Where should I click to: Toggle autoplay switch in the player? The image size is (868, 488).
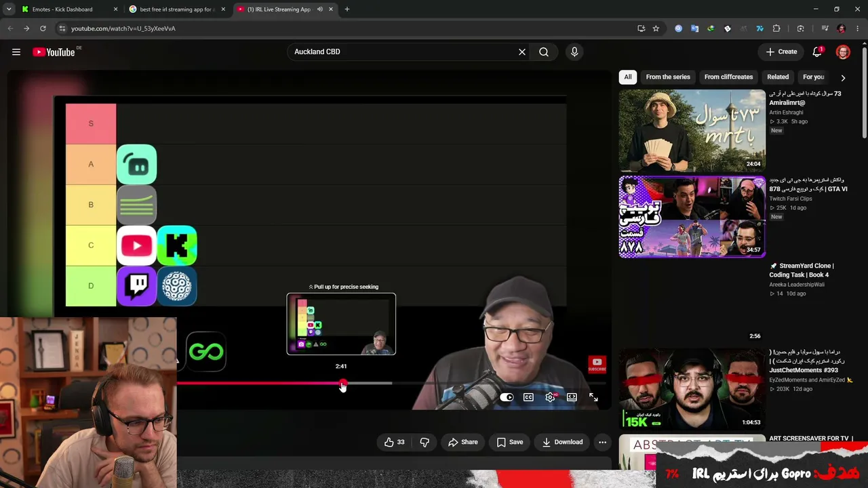tap(507, 397)
